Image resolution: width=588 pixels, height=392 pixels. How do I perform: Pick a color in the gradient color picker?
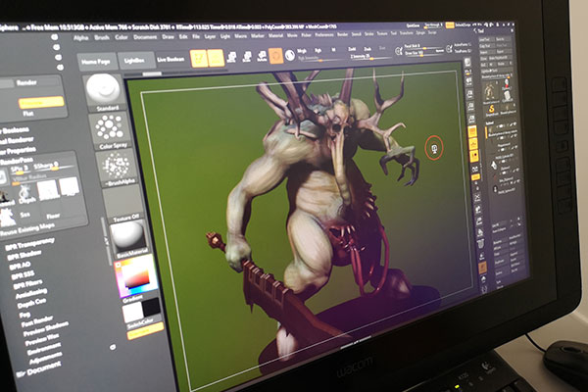(137, 277)
